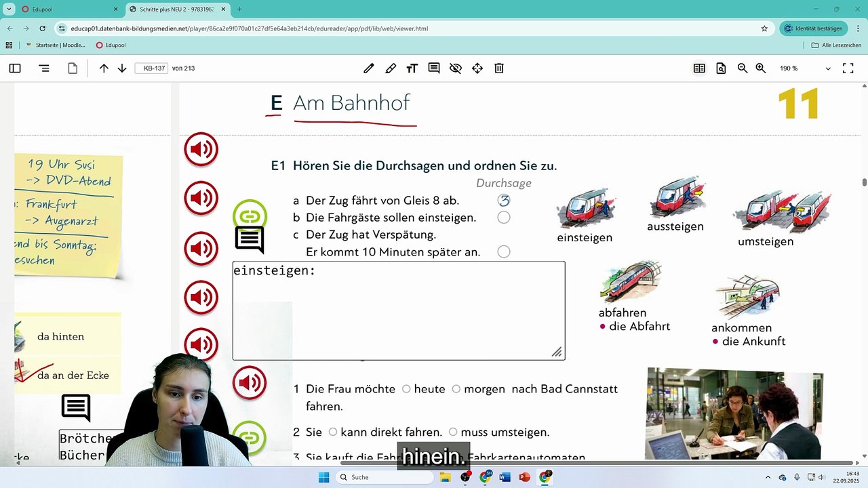Open the document outline list icon
This screenshot has height=488, width=868.
44,68
